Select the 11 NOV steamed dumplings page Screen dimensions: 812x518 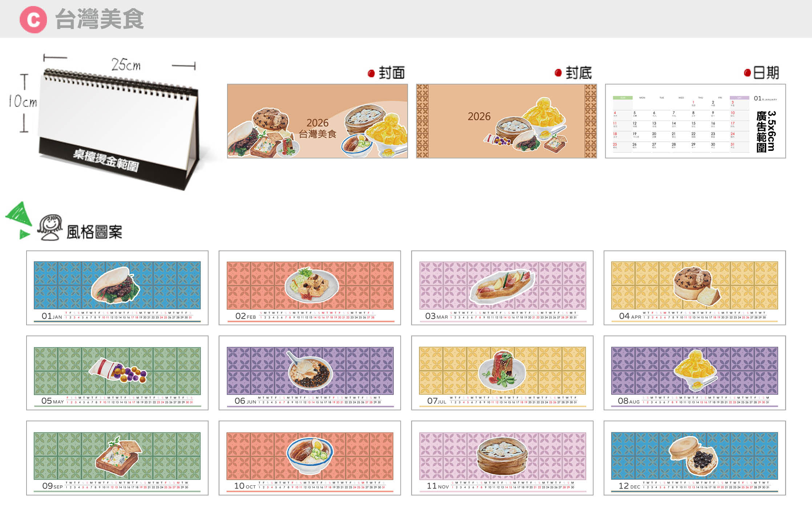click(x=502, y=458)
